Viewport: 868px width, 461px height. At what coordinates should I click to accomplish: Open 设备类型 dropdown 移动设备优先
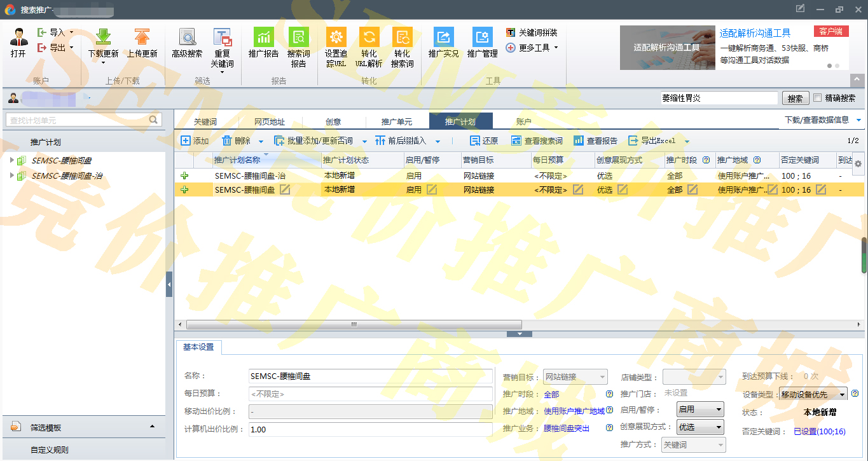(813, 394)
